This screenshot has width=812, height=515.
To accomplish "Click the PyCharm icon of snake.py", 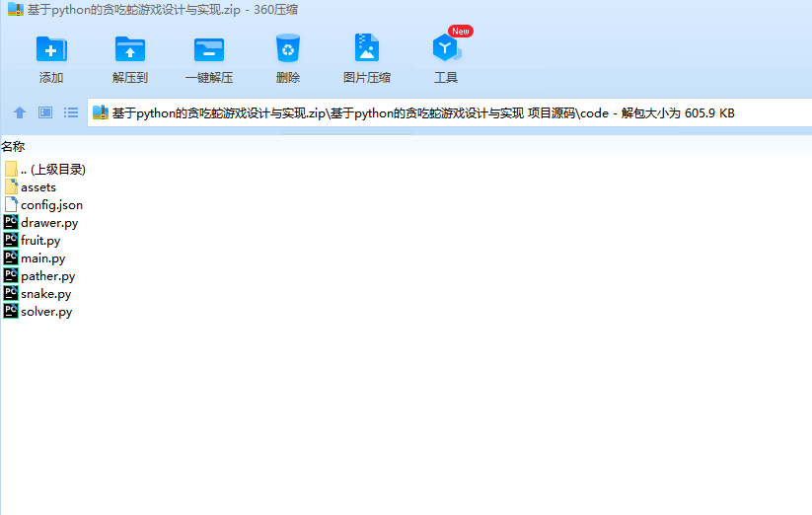I will pos(11,293).
